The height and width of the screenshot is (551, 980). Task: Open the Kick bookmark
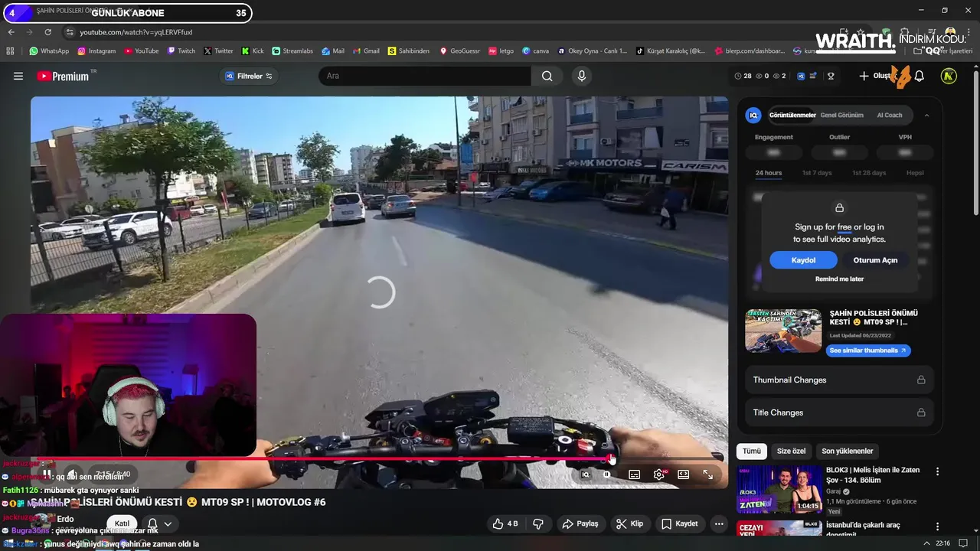[253, 51]
